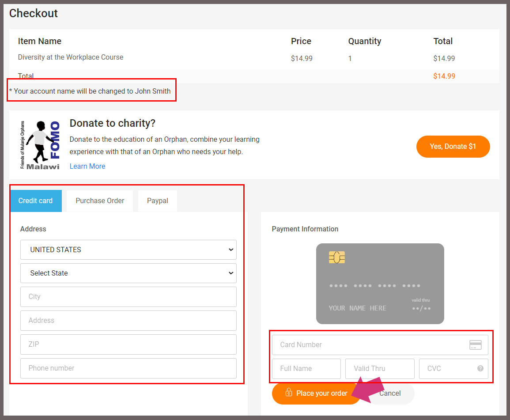Focus the ZIP input field
Image resolution: width=510 pixels, height=420 pixels.
click(x=128, y=344)
